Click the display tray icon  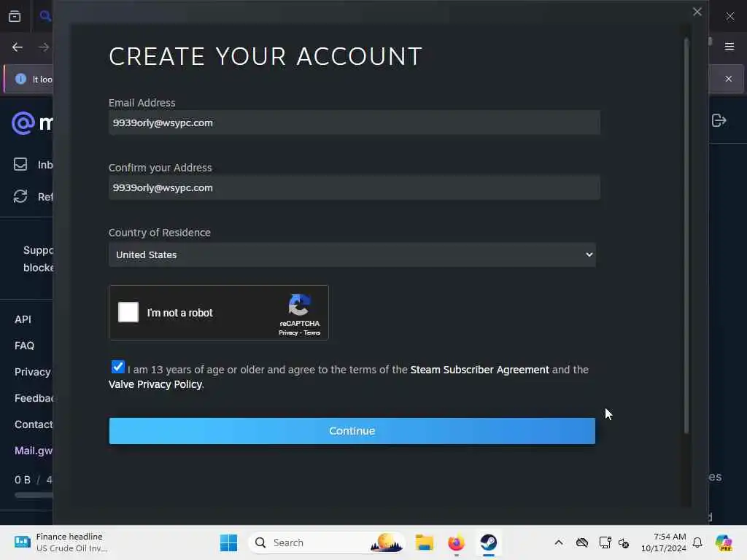coord(605,542)
